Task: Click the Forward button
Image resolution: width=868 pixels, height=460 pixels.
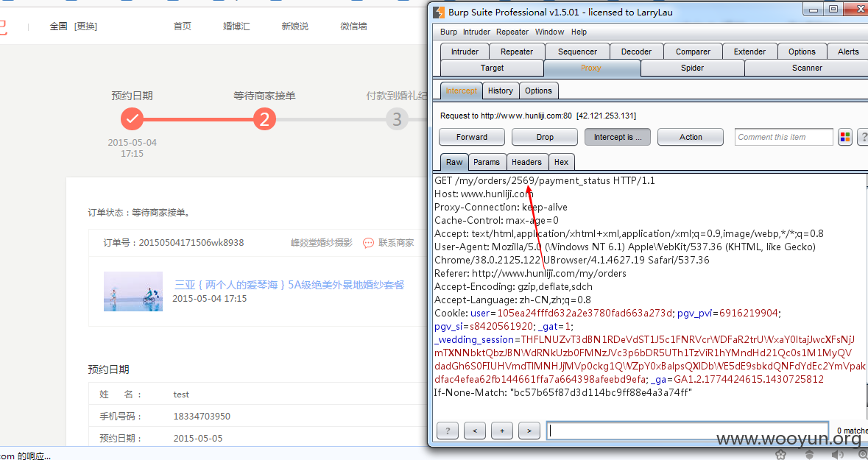Action: coord(472,137)
